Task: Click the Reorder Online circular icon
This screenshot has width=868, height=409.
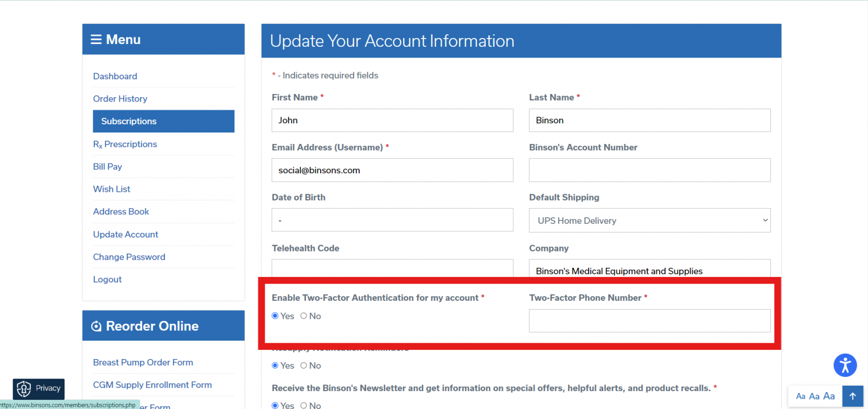Action: point(96,326)
